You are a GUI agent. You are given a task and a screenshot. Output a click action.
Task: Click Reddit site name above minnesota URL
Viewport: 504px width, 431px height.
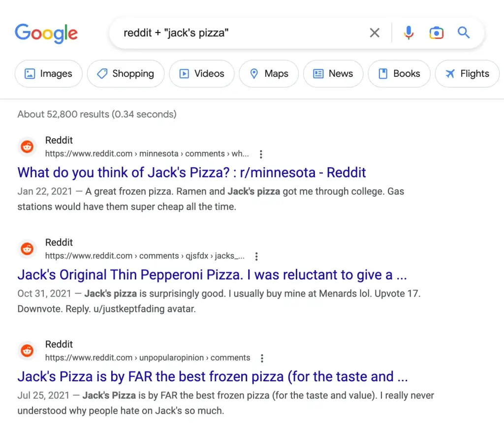tap(59, 140)
